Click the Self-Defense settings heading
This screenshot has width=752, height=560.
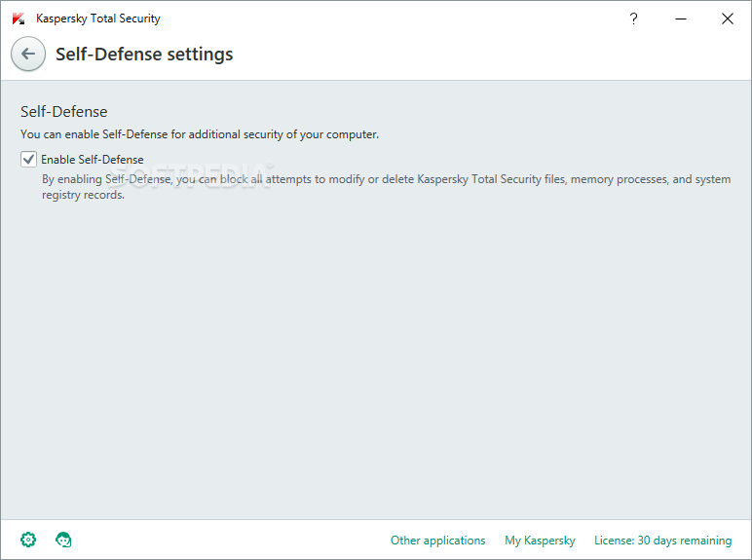pos(144,55)
